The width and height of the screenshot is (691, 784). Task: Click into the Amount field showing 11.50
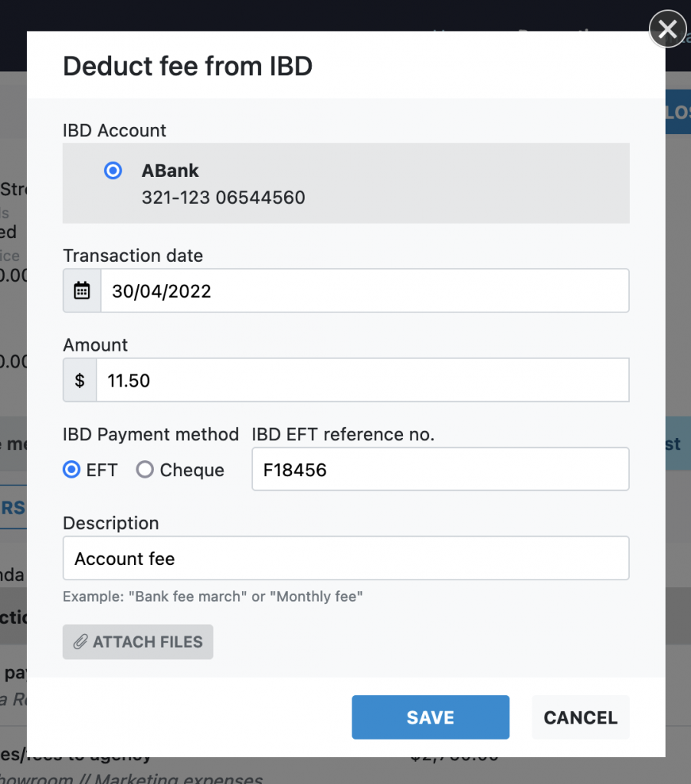tap(362, 381)
